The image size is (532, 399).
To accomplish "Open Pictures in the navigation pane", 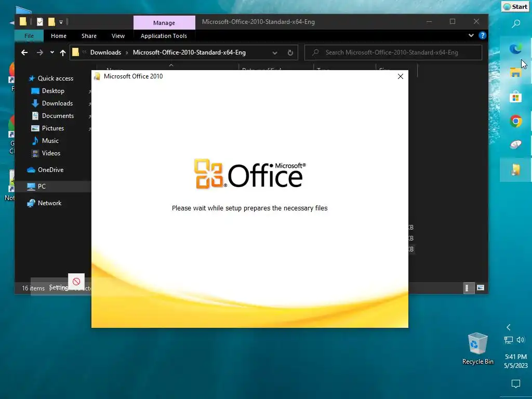I will 52,128.
